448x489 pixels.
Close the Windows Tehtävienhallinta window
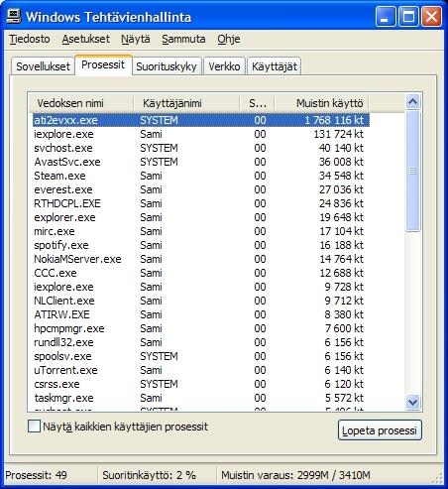(431, 17)
